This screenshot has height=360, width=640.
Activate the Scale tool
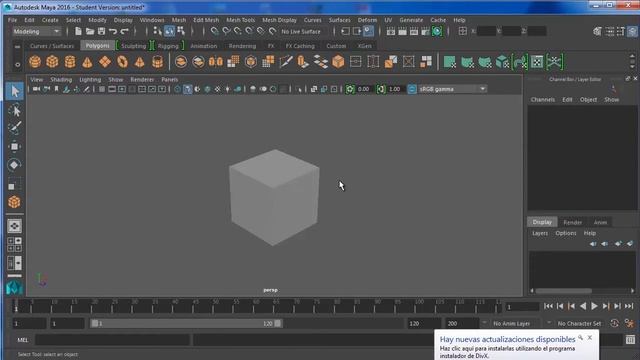click(x=15, y=184)
